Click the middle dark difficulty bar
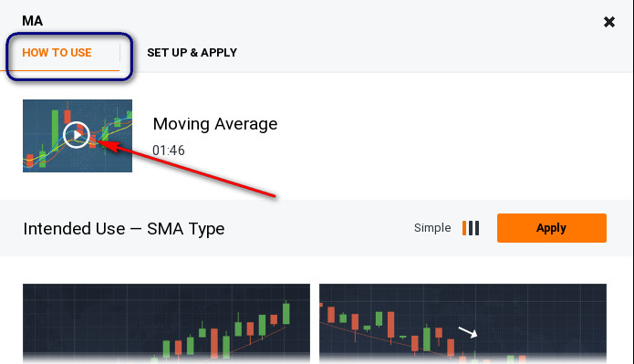The height and width of the screenshot is (364, 634). coord(471,228)
